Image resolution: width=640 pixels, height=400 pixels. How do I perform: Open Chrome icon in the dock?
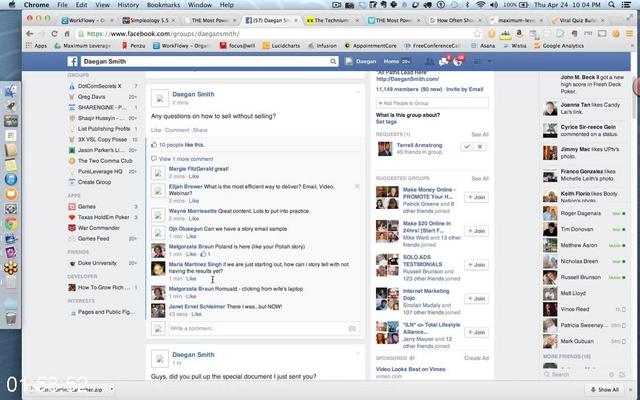11,223
